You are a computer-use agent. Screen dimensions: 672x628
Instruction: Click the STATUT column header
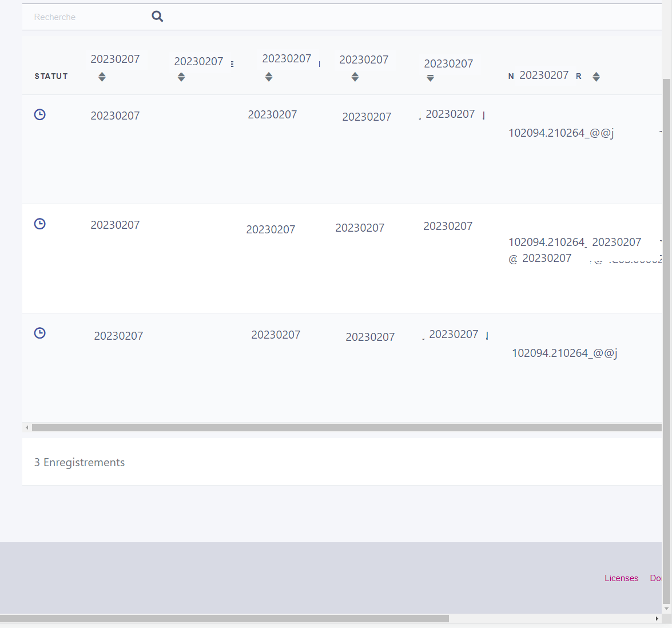point(51,76)
